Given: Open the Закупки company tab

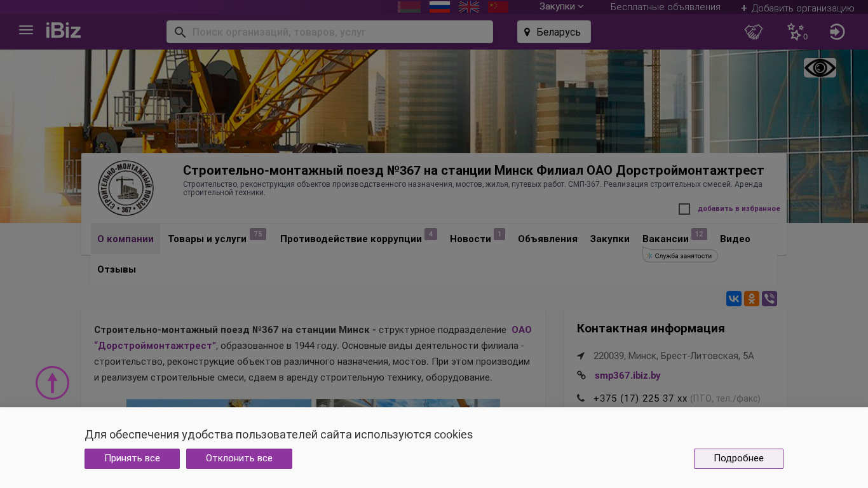Looking at the screenshot, I should pyautogui.click(x=610, y=239).
